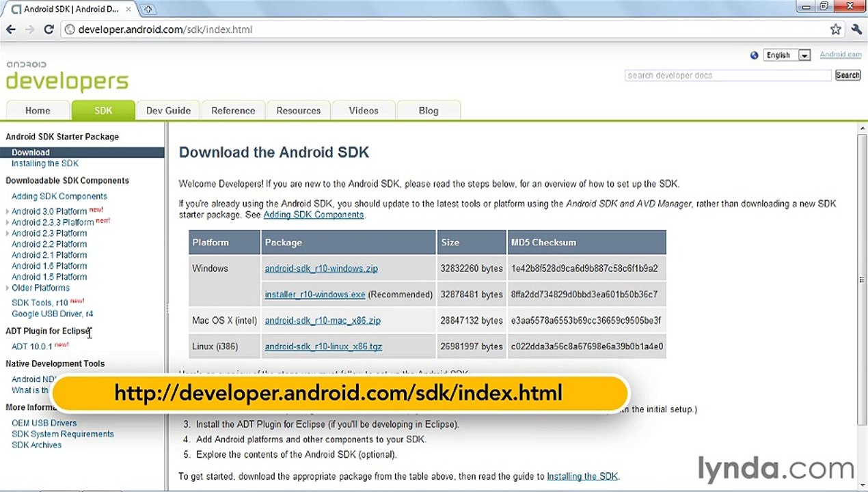Switch to the Home tab
Viewport: 868px width, 492px height.
(38, 111)
